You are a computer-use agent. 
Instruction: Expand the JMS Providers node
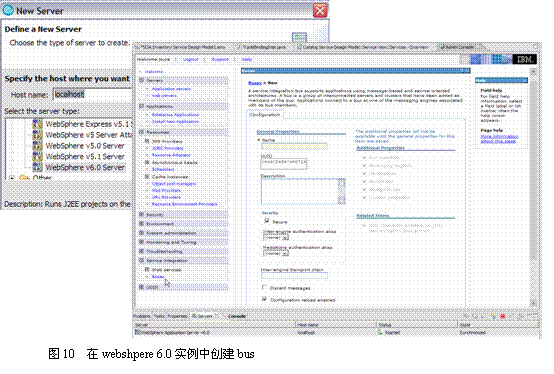click(147, 141)
